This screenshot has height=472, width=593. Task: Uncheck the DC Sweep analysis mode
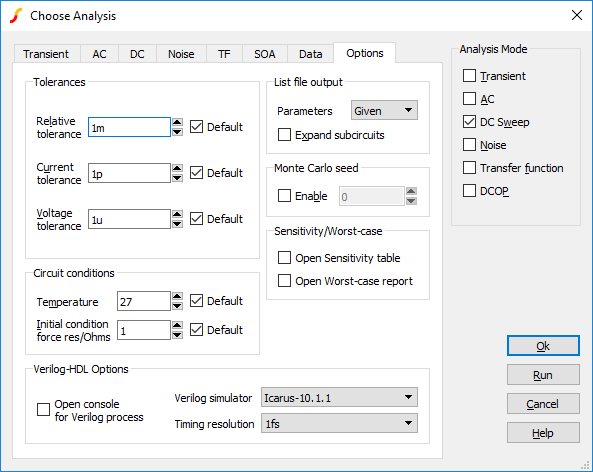(x=469, y=122)
